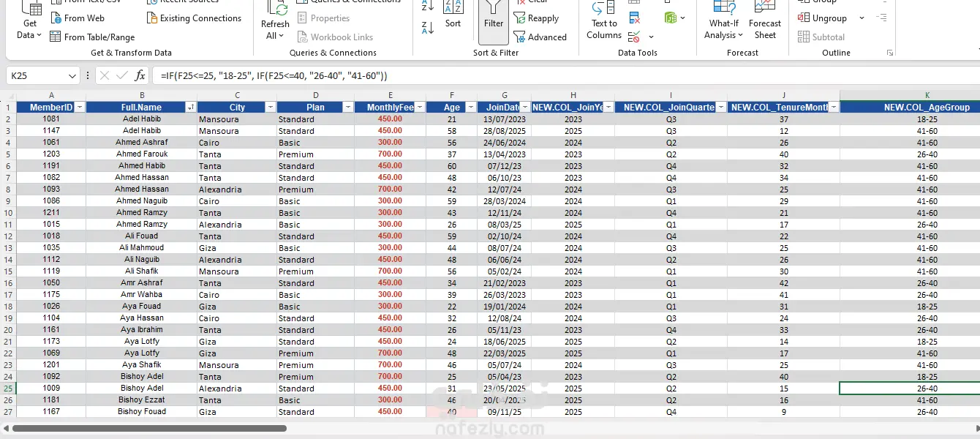Click the Amr Wahba name cell
The image size is (980, 439).
[142, 295]
